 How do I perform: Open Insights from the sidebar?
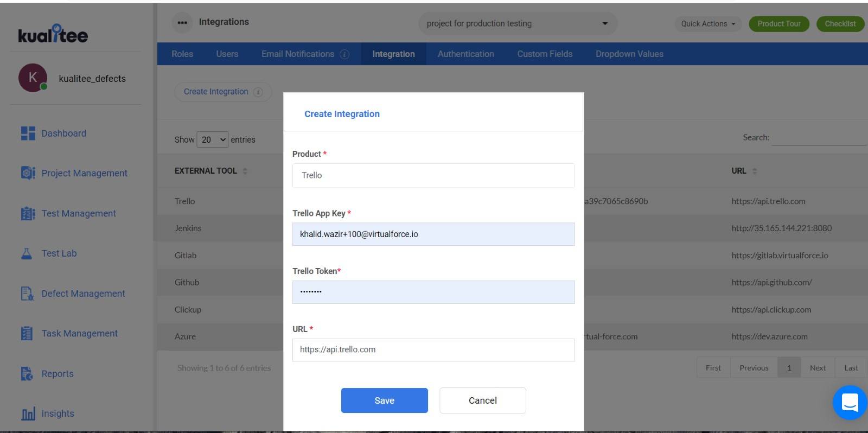click(x=58, y=413)
